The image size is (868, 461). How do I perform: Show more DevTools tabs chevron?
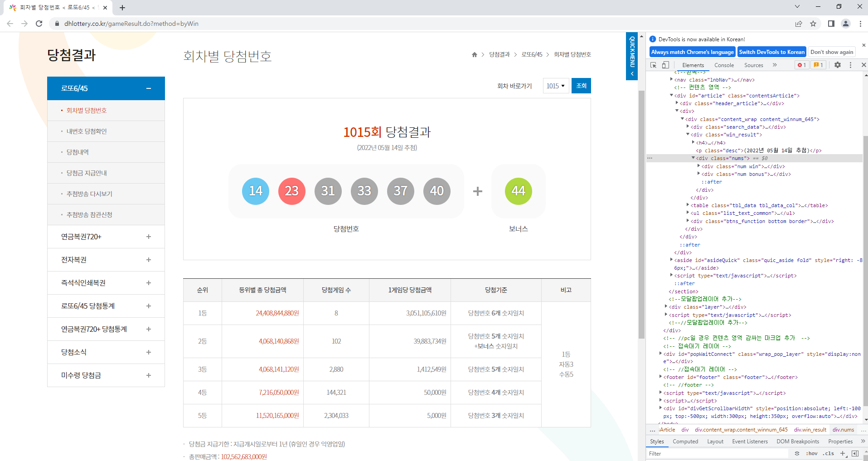pyautogui.click(x=775, y=65)
